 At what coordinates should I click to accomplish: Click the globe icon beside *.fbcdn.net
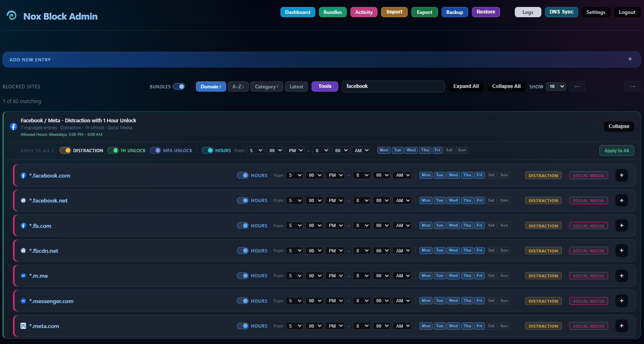pos(23,251)
